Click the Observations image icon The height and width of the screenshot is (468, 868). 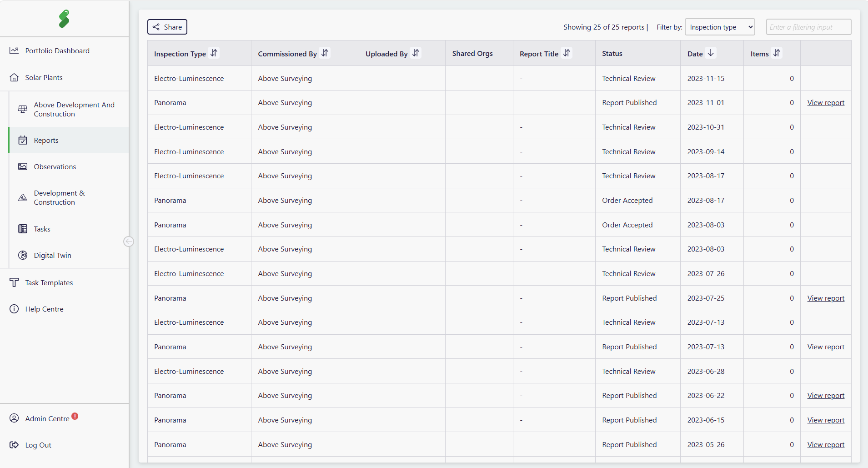tap(23, 166)
